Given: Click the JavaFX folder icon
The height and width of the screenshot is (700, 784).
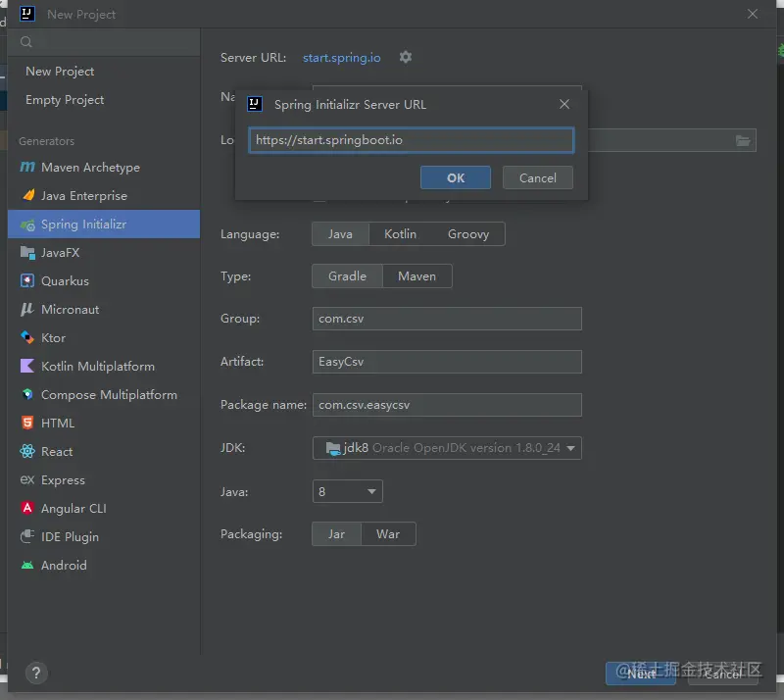Looking at the screenshot, I should tap(27, 252).
